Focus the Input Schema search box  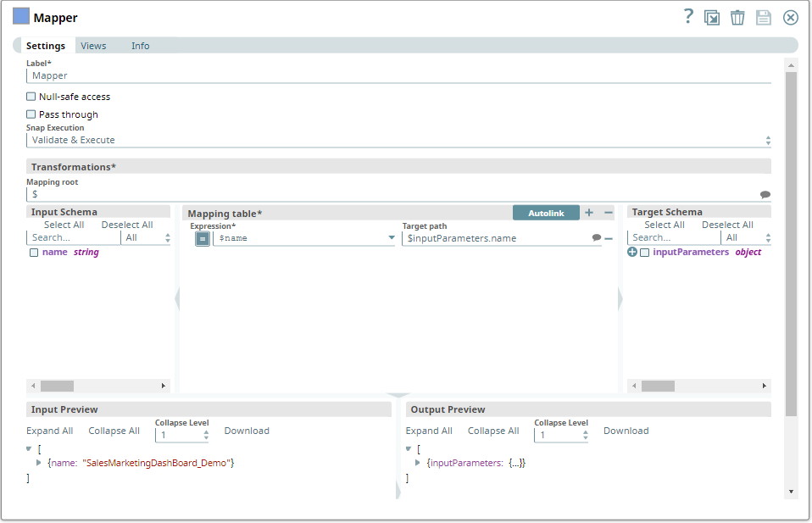(73, 237)
